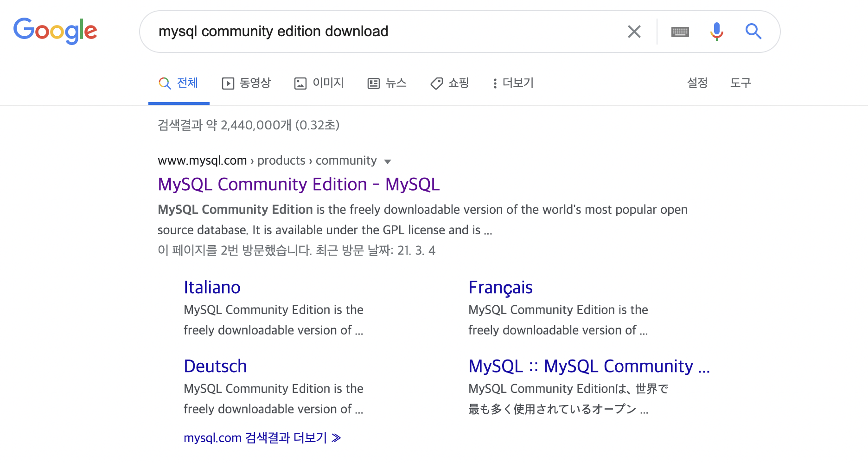The width and height of the screenshot is (868, 463).
Task: Open 설정 (Settings)
Action: (x=697, y=83)
